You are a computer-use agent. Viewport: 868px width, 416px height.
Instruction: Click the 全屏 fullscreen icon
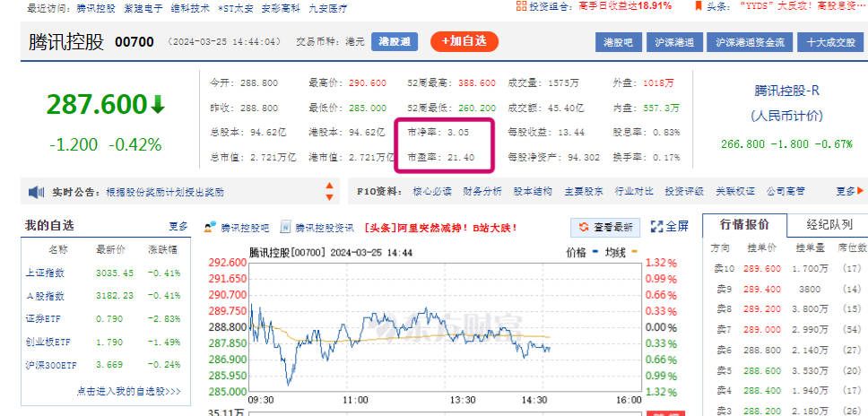656,226
